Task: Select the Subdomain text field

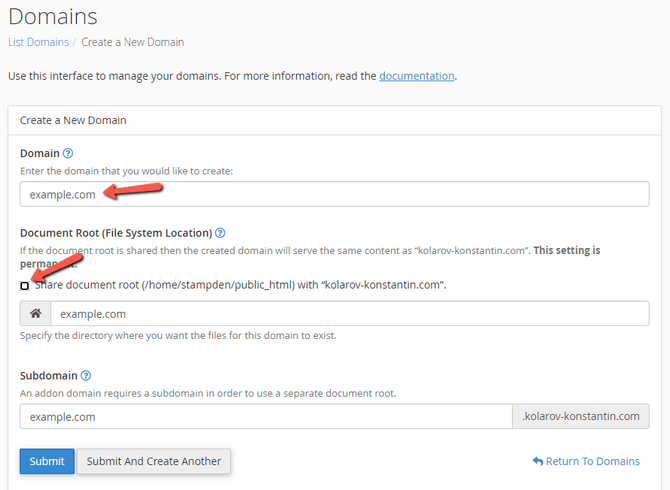Action: [x=265, y=416]
